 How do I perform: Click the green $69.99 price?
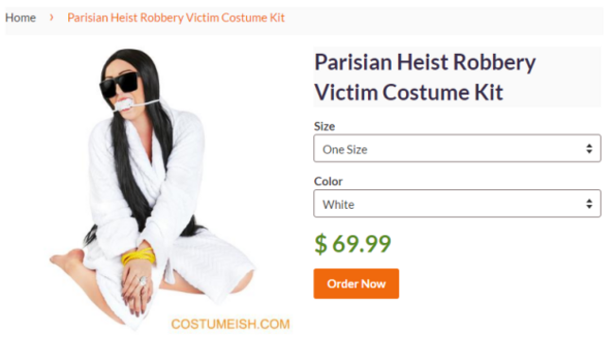(x=353, y=244)
